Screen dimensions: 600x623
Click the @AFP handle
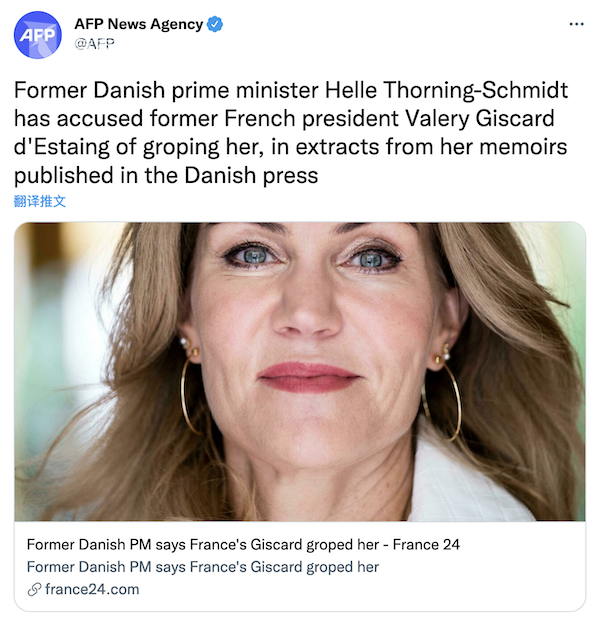(95, 43)
